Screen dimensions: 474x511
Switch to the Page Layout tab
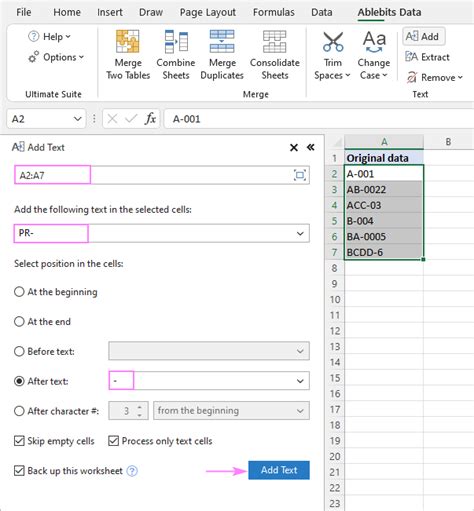click(x=208, y=12)
